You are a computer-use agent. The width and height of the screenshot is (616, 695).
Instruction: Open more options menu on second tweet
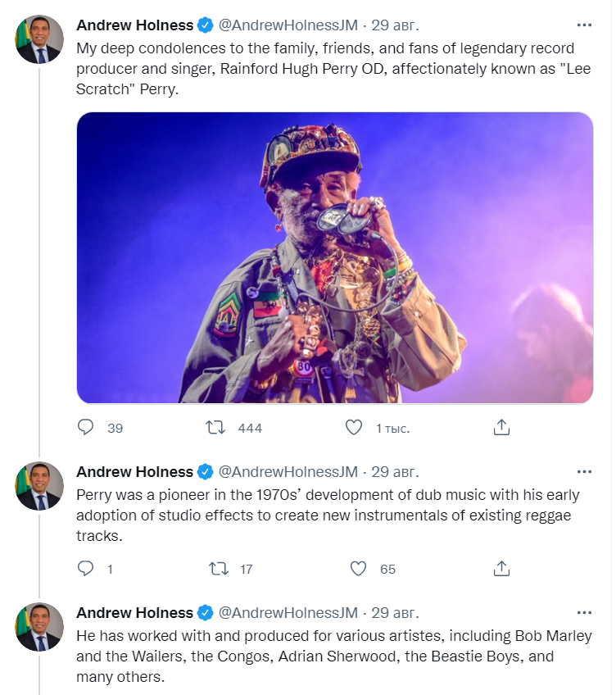tap(584, 472)
